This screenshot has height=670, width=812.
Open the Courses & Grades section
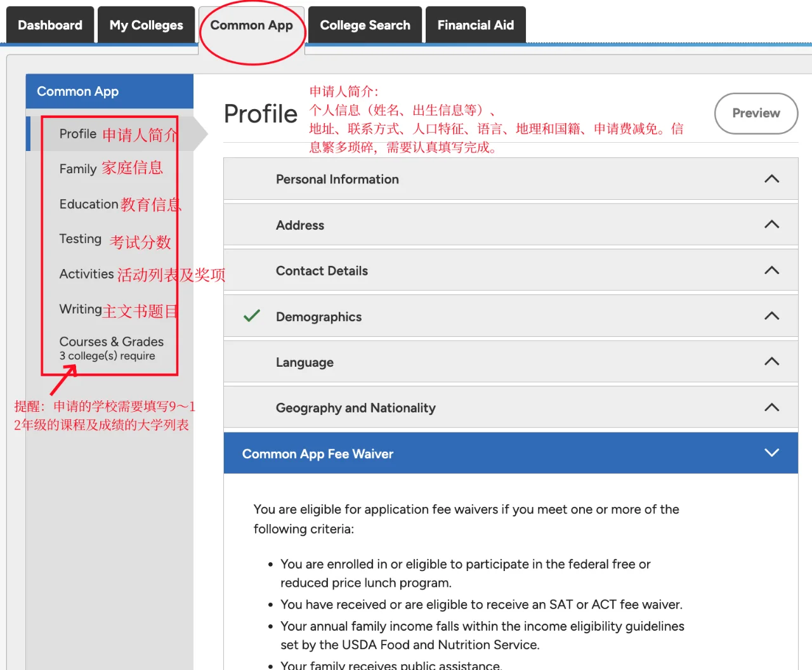[111, 341]
